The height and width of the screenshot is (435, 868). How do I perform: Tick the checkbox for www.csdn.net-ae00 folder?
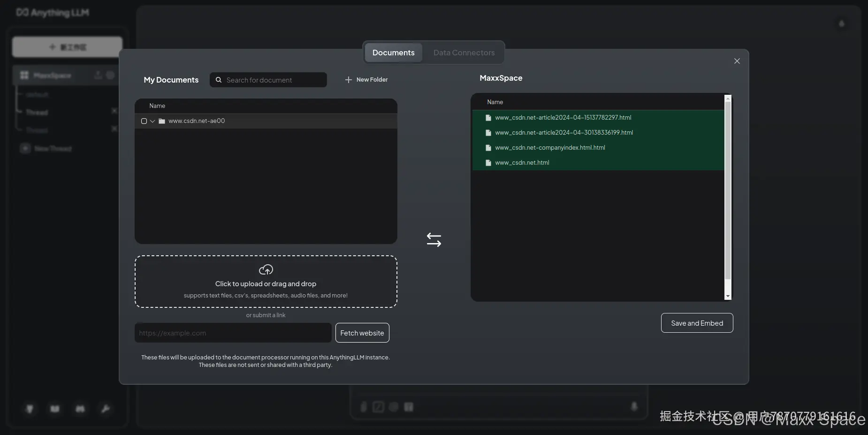144,121
